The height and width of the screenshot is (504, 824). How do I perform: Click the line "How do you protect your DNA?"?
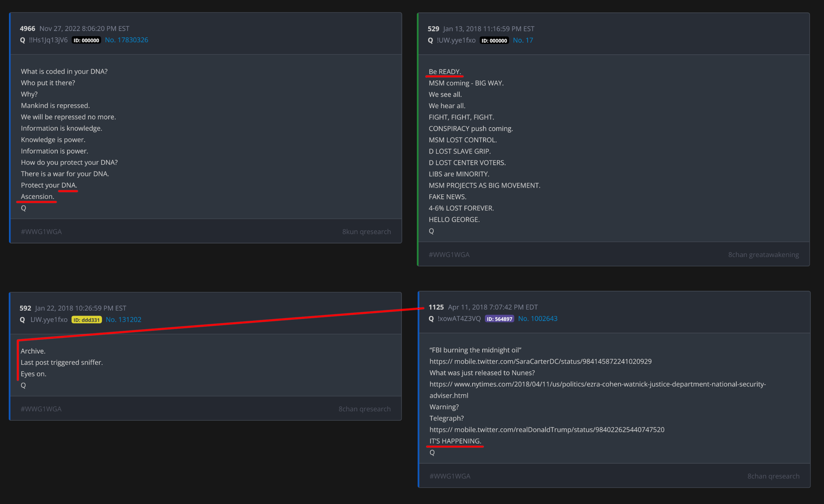pos(69,162)
